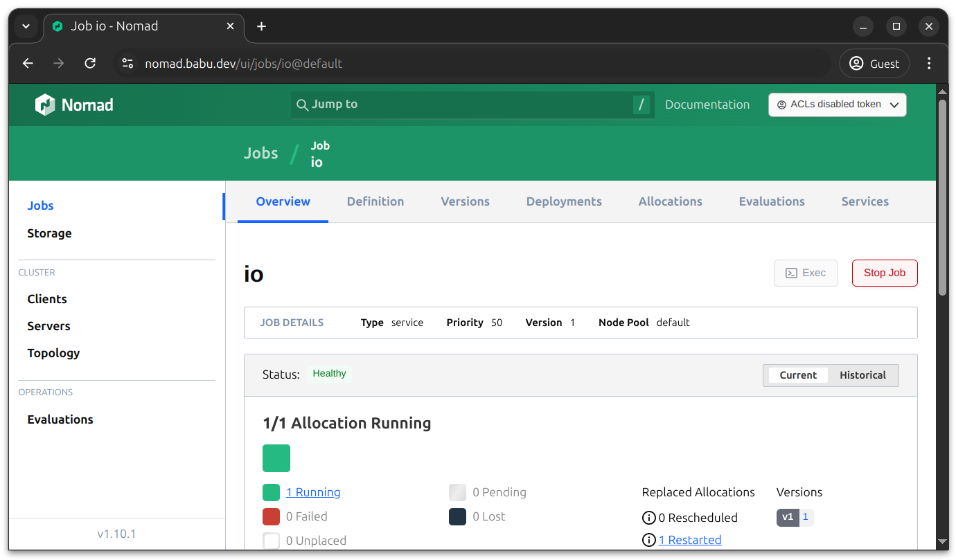
Task: Click the v1 version badge
Action: (788, 517)
